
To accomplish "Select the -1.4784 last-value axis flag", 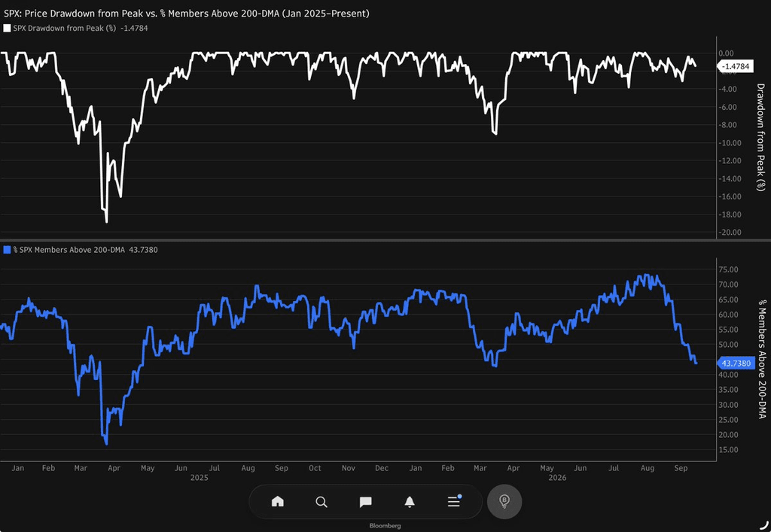I will [x=735, y=66].
